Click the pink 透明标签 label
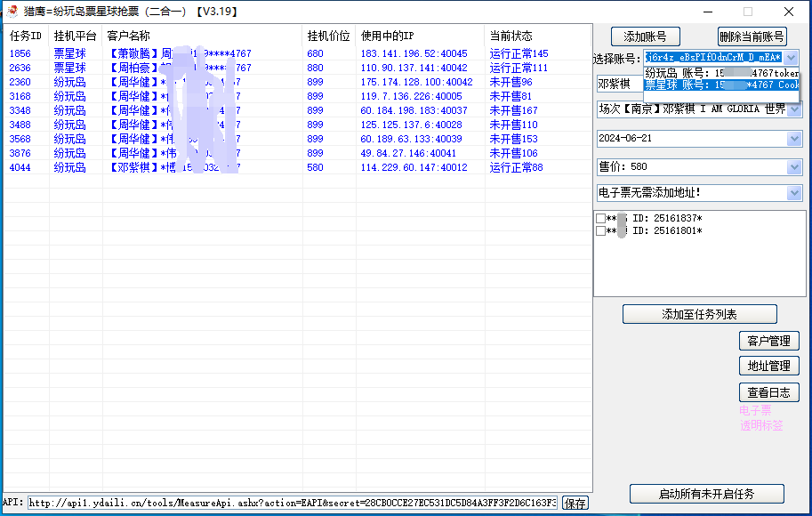812x516 pixels. click(761, 426)
